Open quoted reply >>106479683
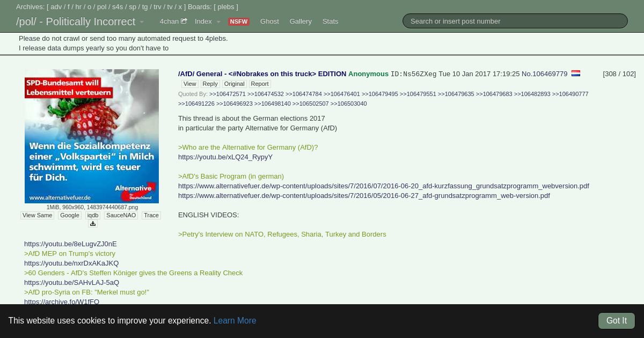This screenshot has height=338, width=644. tap(494, 94)
